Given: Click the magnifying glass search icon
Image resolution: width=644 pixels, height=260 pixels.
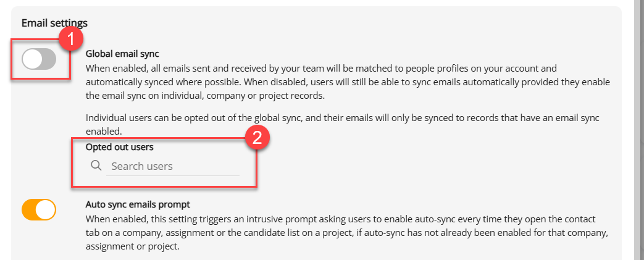Looking at the screenshot, I should click(x=96, y=166).
